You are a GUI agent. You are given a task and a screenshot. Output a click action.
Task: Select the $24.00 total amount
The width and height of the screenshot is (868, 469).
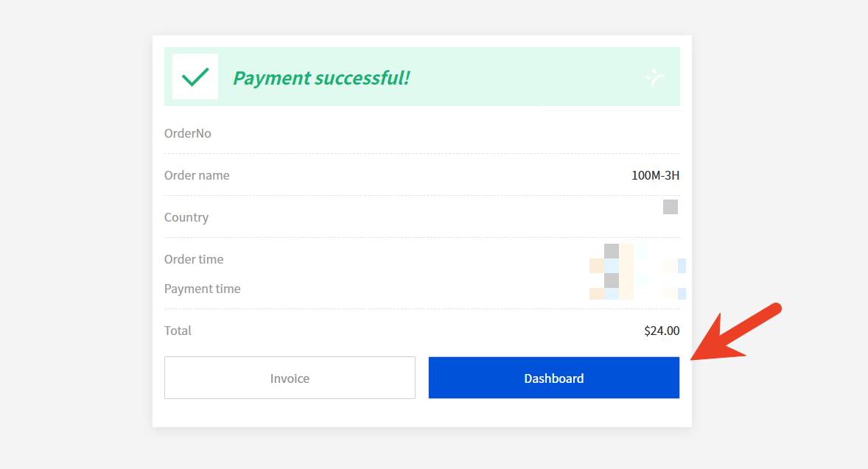click(662, 331)
